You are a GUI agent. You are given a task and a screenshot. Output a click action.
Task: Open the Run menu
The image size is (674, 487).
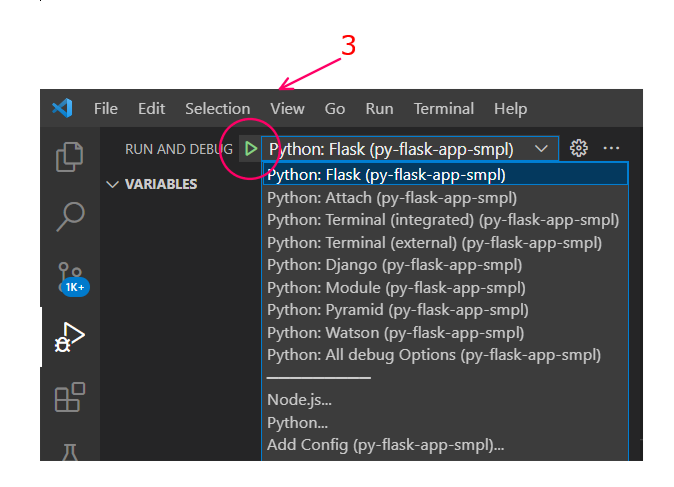pos(379,108)
